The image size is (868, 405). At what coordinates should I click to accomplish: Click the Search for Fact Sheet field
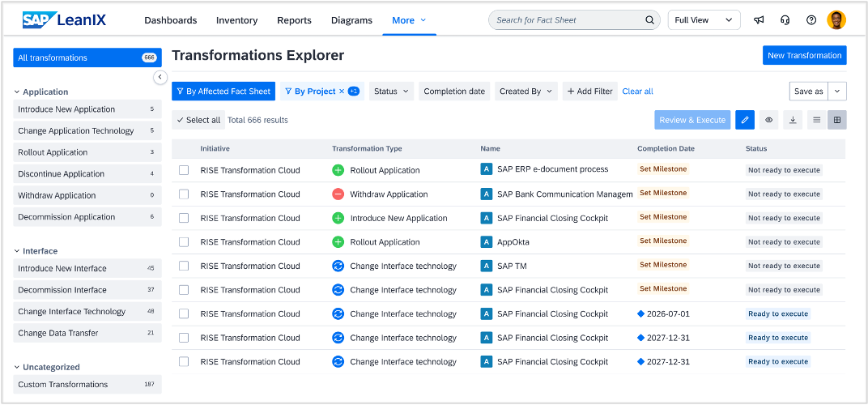tap(567, 20)
